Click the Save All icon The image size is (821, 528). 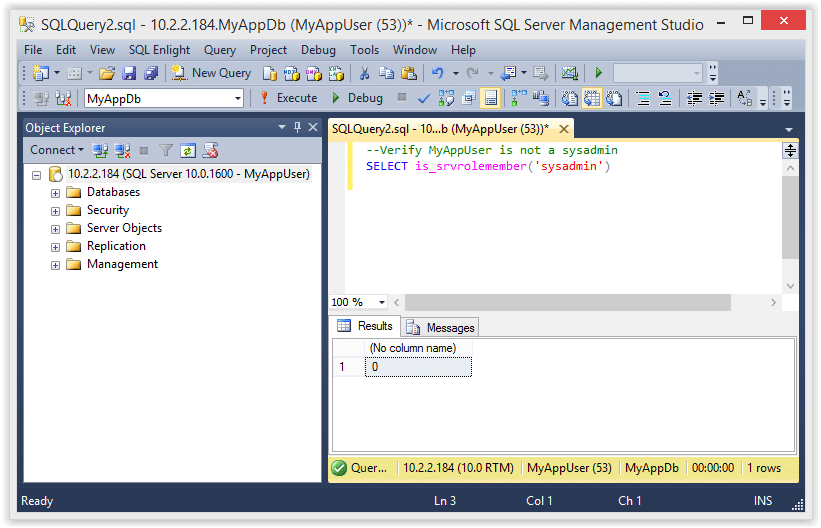(151, 73)
